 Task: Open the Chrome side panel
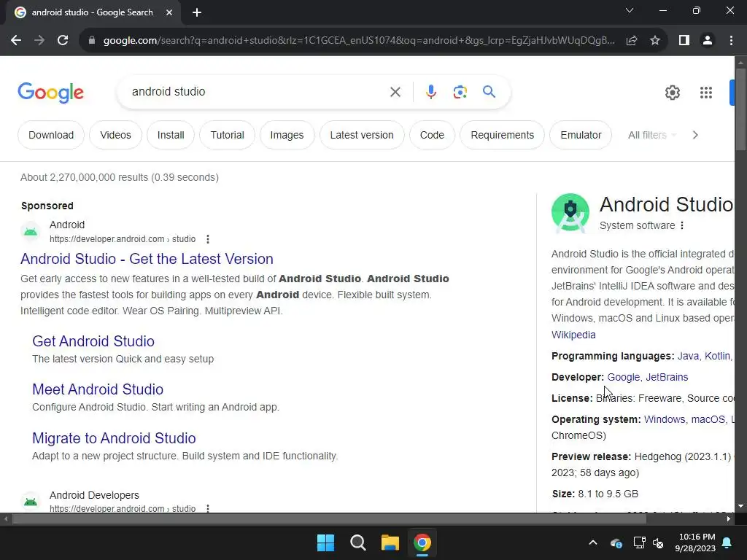(x=684, y=41)
